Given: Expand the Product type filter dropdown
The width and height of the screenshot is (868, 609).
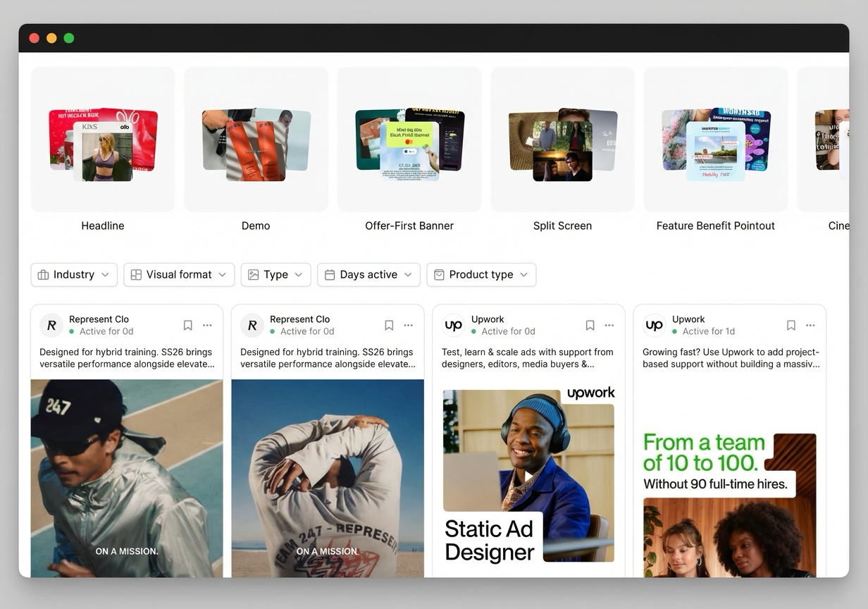Looking at the screenshot, I should click(481, 275).
